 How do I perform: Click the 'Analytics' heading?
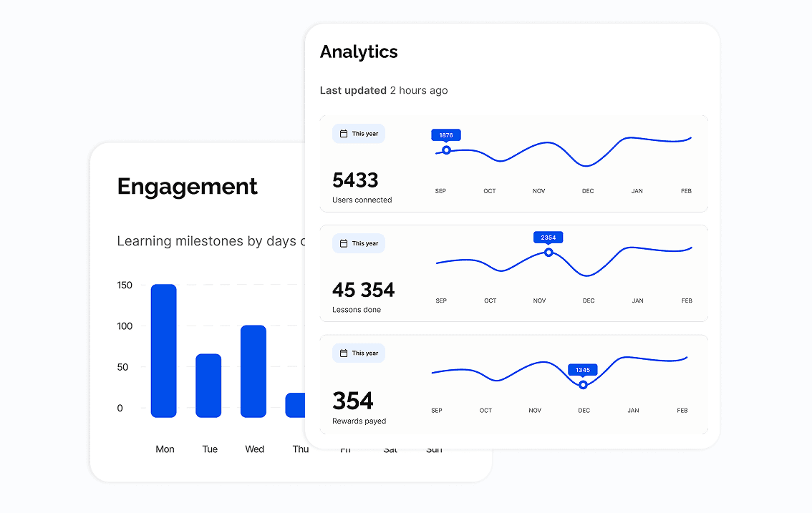click(359, 52)
